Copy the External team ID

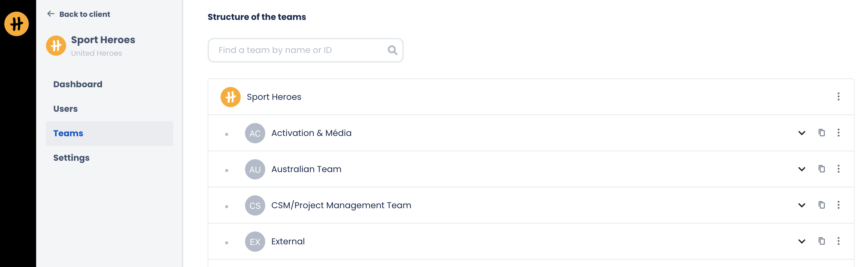click(x=821, y=241)
